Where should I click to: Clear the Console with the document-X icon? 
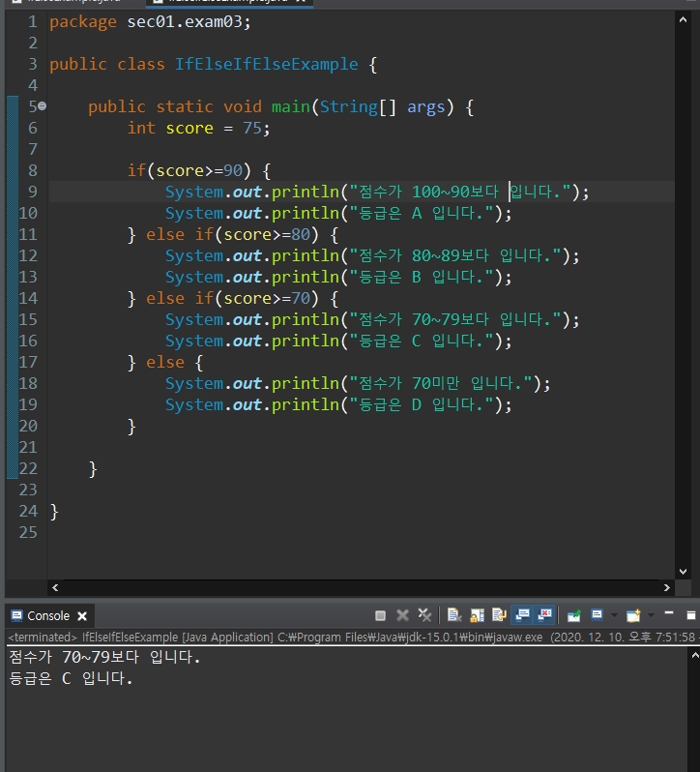coord(454,615)
